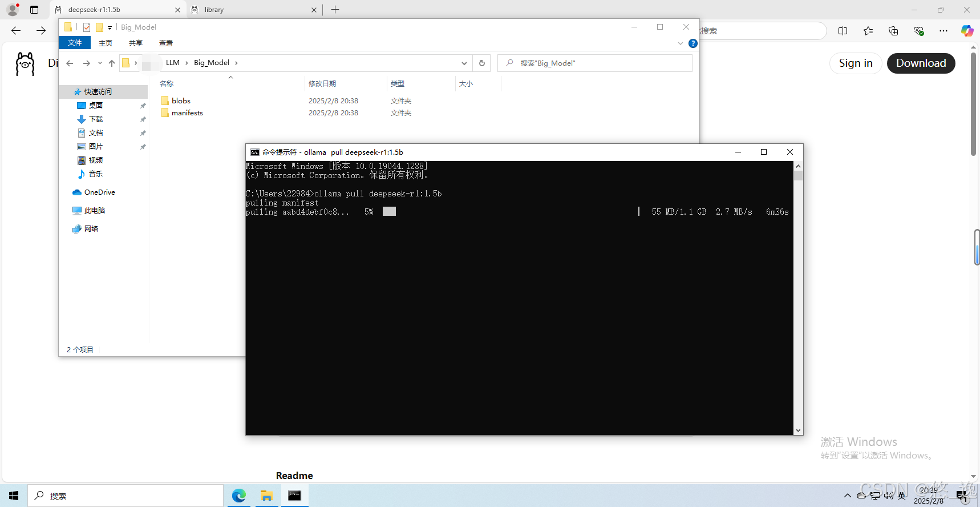Viewport: 980px width, 507px height.
Task: Select the blobs folder
Action: pos(181,100)
